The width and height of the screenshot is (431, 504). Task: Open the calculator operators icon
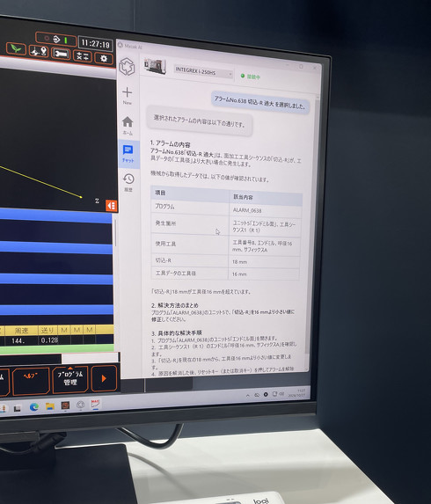pyautogui.click(x=83, y=56)
